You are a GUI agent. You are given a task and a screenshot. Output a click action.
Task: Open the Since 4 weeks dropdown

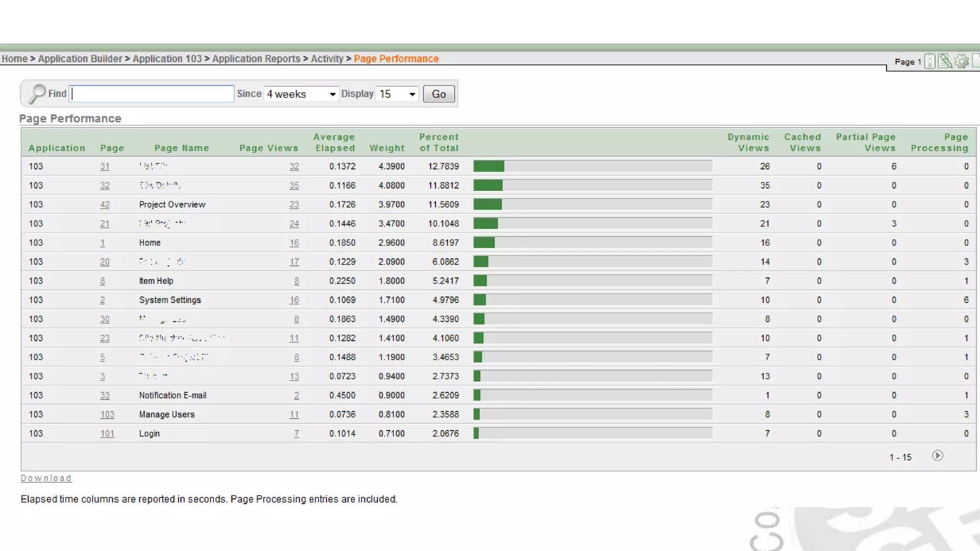tap(301, 94)
